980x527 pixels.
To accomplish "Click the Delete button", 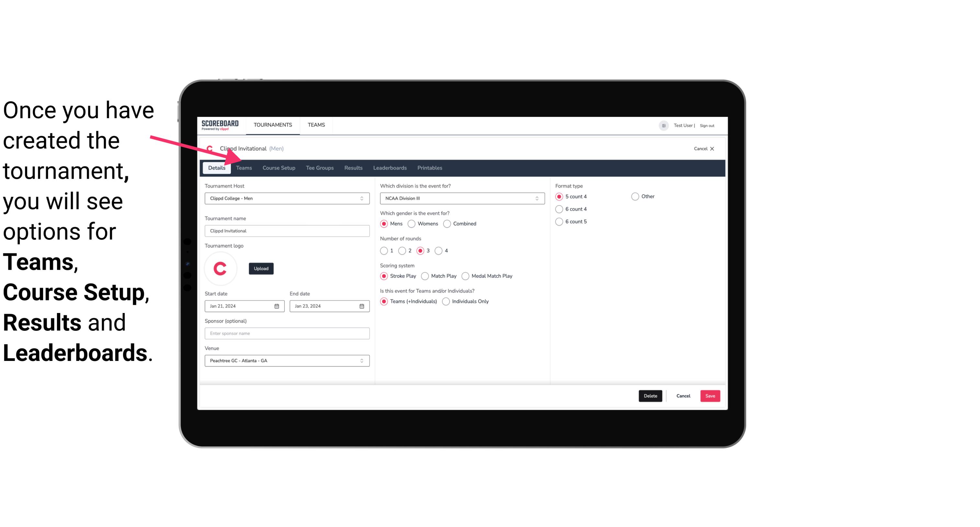I will 650,396.
